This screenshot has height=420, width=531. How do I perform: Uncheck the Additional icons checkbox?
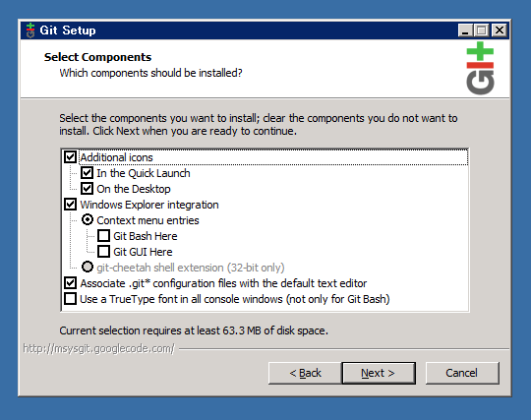point(70,157)
